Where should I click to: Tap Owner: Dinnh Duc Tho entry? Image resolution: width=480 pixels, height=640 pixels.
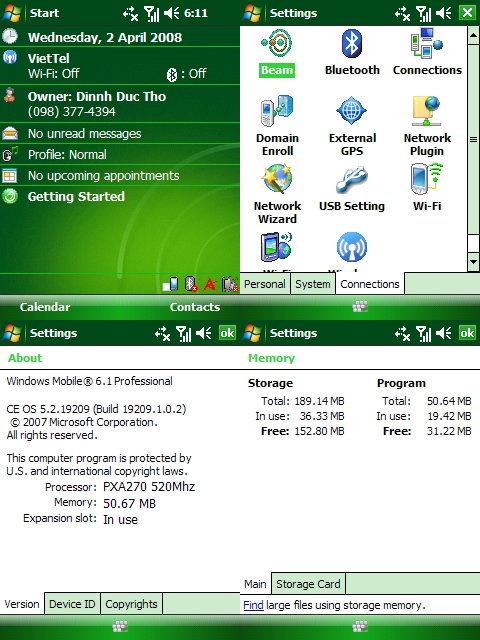pos(97,96)
